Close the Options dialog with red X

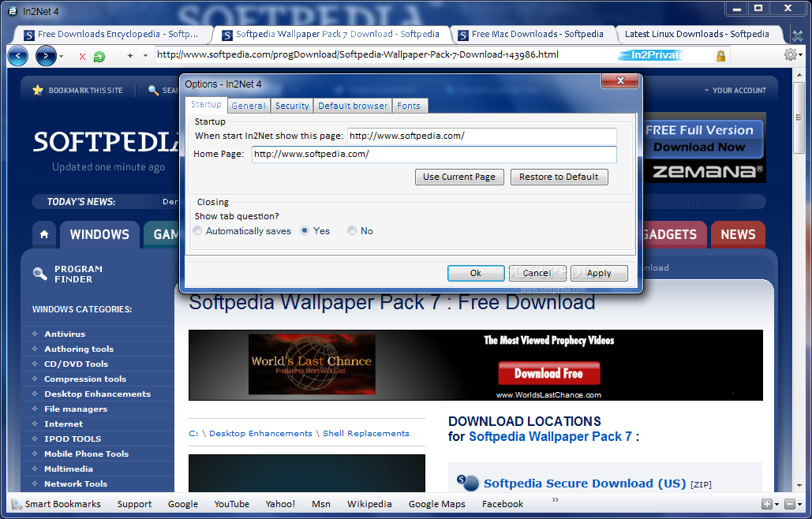(x=620, y=80)
